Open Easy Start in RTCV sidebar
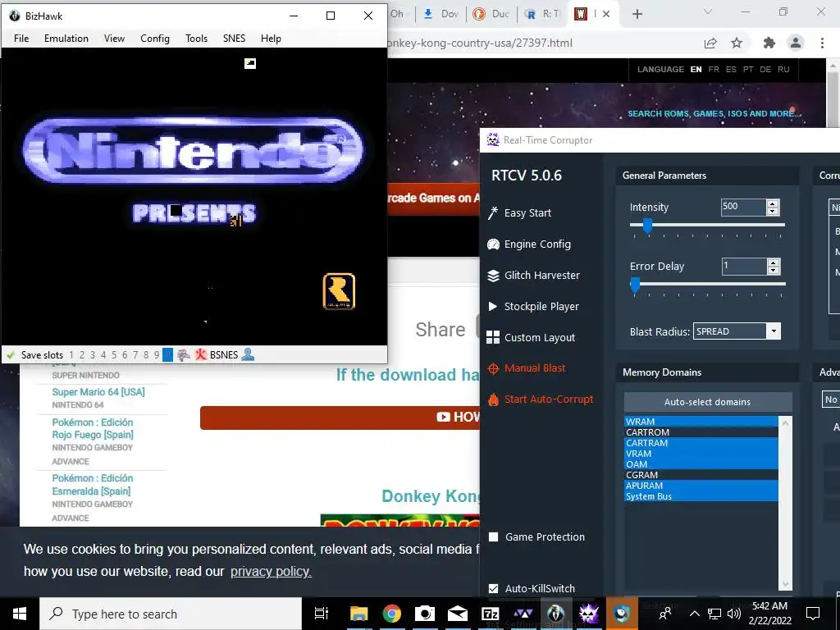 (519, 212)
